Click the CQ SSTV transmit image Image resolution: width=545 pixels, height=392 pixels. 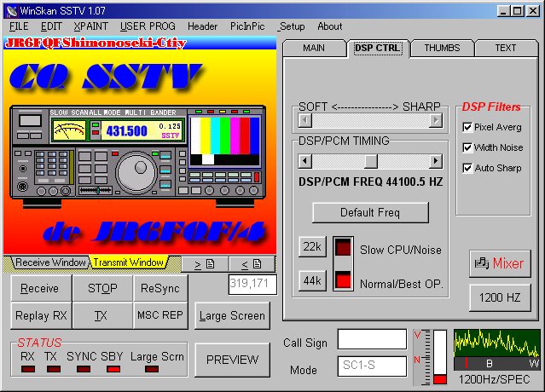click(x=140, y=146)
